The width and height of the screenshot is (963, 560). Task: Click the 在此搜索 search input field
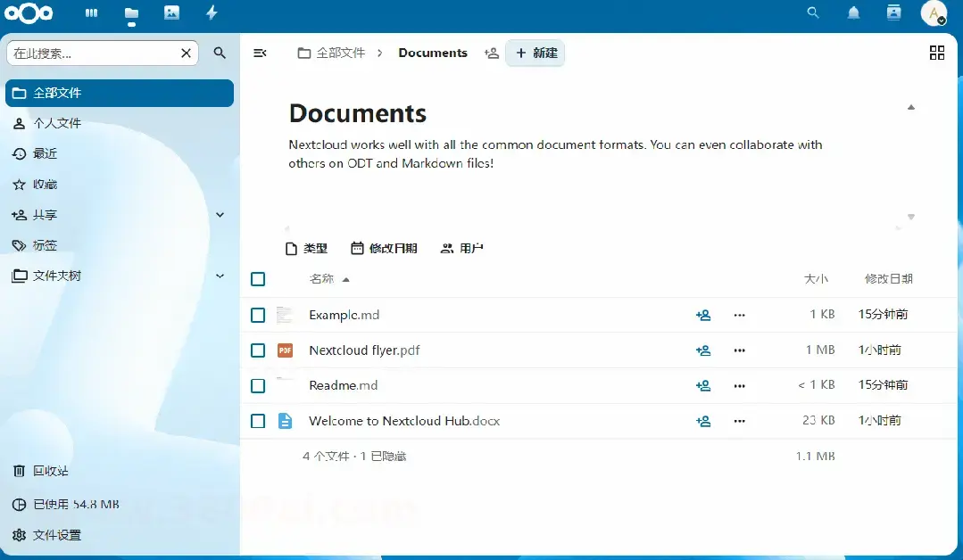pyautogui.click(x=94, y=53)
